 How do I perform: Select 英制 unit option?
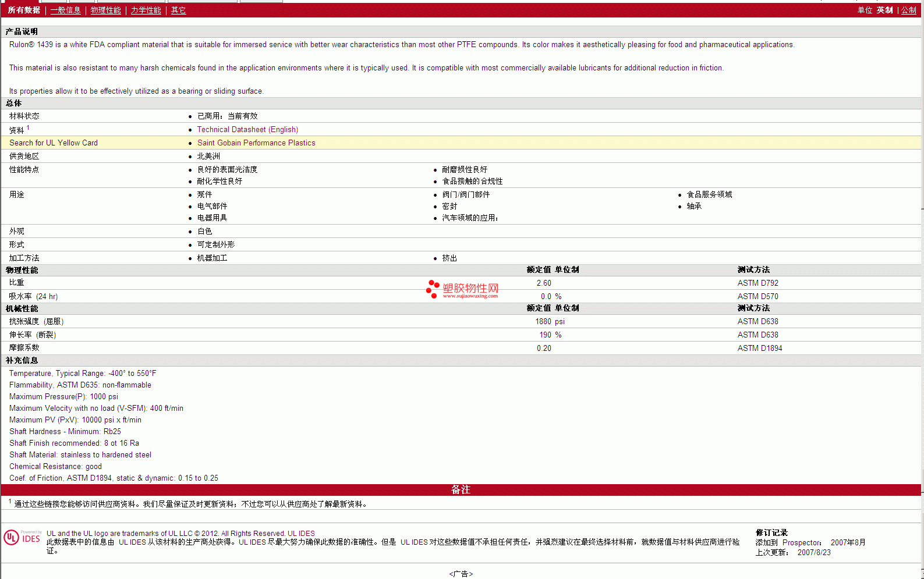885,10
